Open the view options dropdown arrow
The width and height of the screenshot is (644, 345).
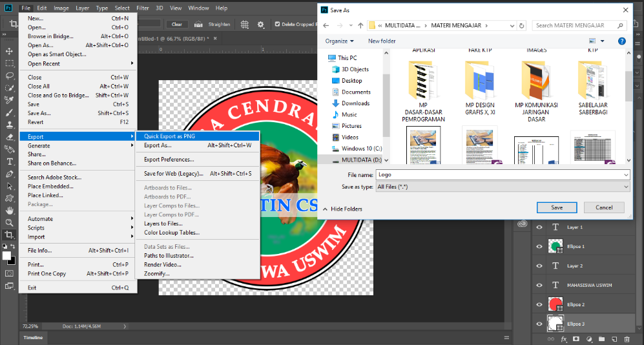[x=603, y=41]
